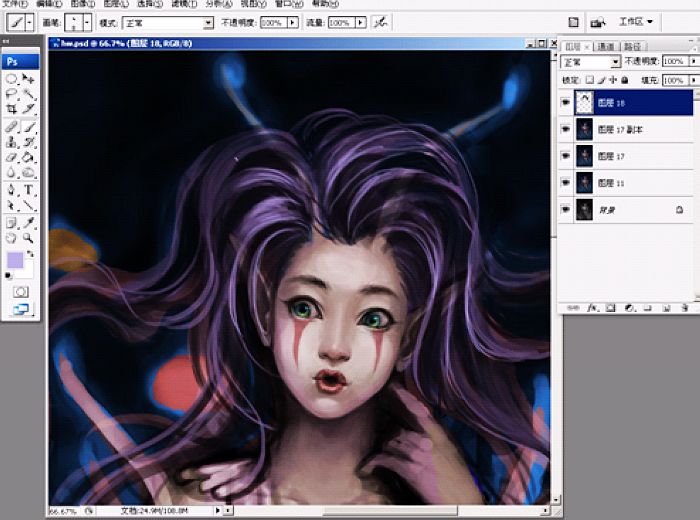Viewport: 700px width, 520px height.
Task: Select the Path Selection tool
Action: (11, 205)
